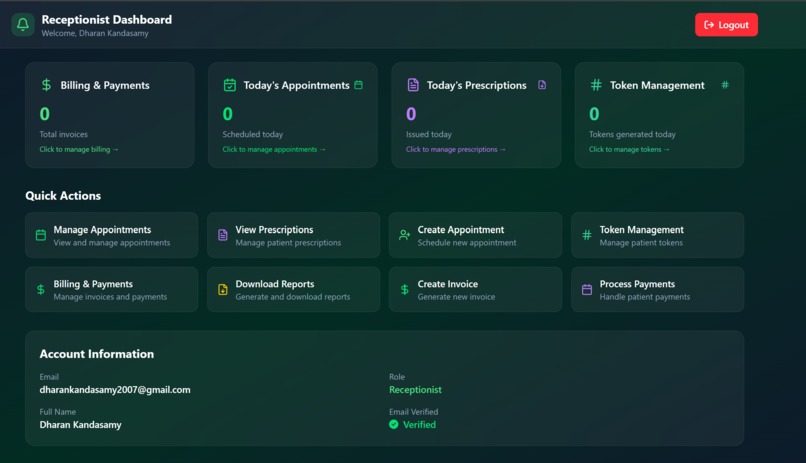The width and height of the screenshot is (806, 463).
Task: Click the calendar icon in Process Payments action
Action: (x=587, y=289)
